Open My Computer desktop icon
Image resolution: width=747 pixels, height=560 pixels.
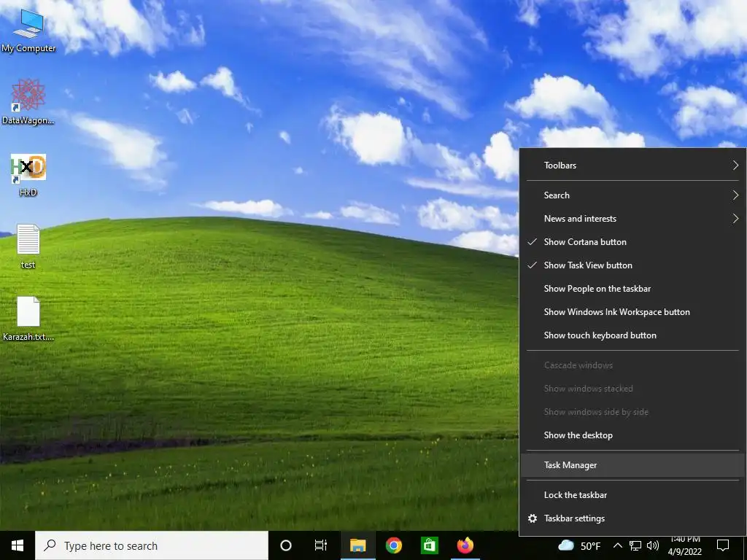point(28,31)
